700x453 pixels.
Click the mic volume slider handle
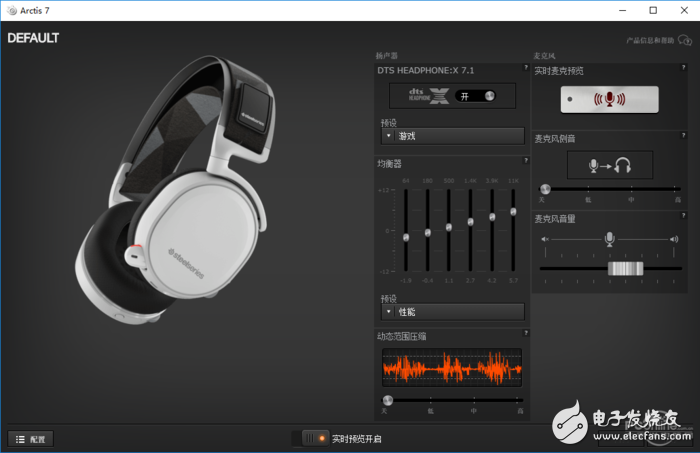(x=625, y=268)
